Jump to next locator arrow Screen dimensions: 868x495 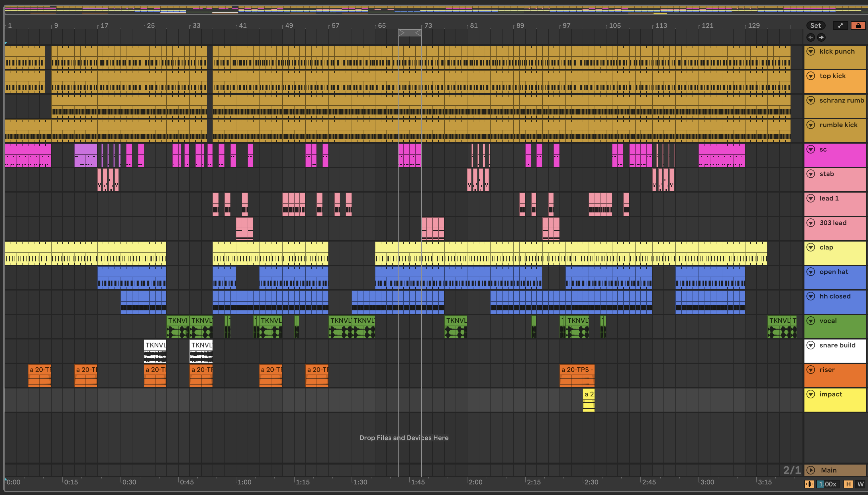pos(821,37)
